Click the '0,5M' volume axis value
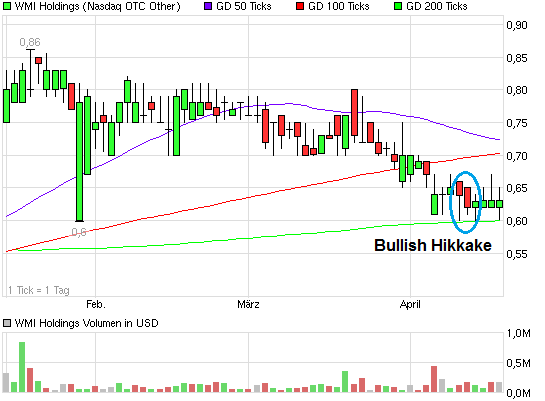The image size is (545, 401). tap(519, 363)
